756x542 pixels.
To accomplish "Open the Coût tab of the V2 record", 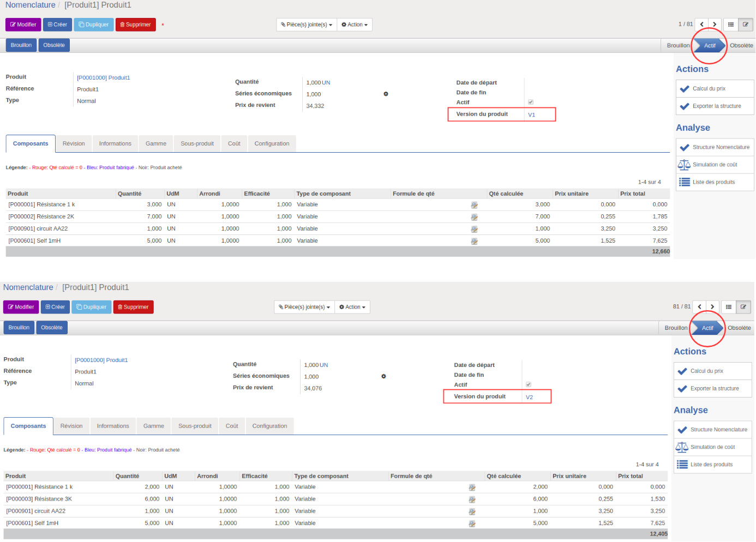I will click(x=232, y=426).
